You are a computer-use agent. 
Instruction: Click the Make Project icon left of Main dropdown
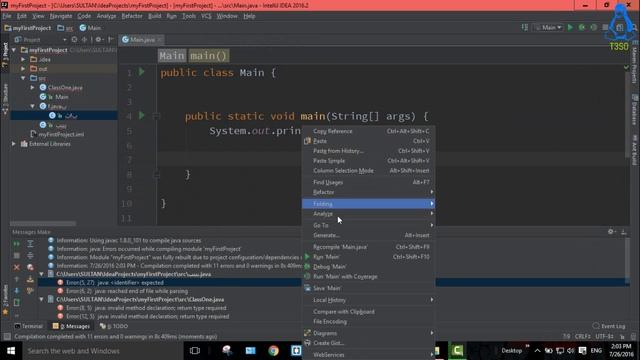tap(525, 27)
